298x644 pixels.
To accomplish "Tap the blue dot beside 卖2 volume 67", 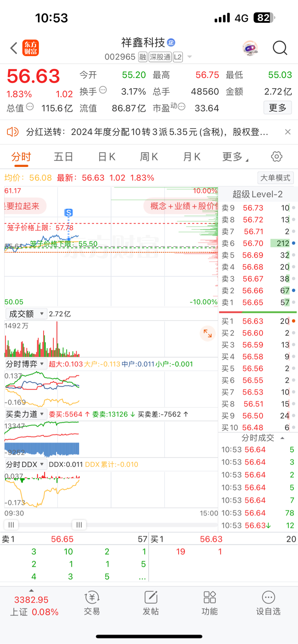I will [x=294, y=290].
